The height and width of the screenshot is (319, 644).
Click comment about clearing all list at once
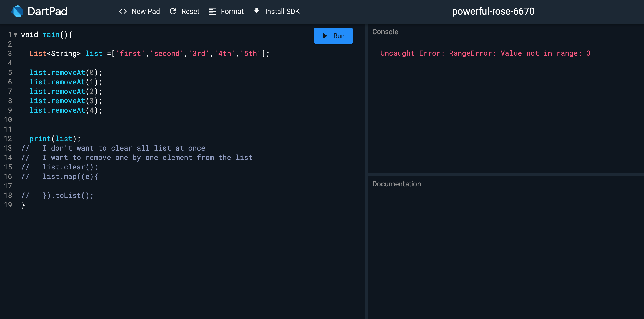pos(113,148)
